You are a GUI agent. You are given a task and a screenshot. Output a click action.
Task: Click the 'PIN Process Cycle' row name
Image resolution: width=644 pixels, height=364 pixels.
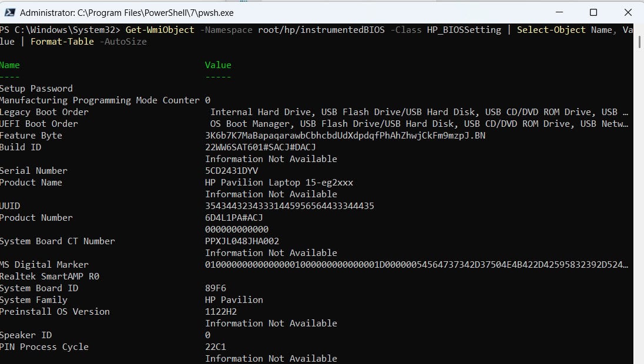(44, 347)
